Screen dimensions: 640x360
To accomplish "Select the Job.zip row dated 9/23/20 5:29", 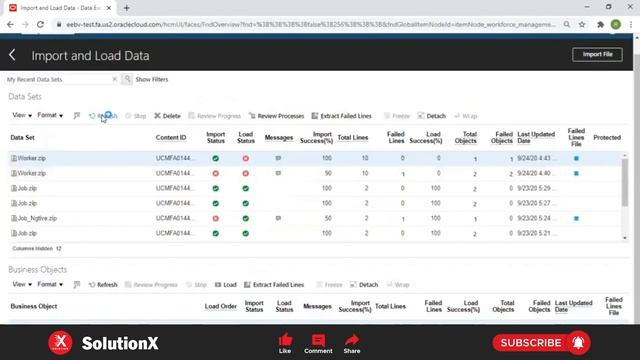I will point(314,188).
